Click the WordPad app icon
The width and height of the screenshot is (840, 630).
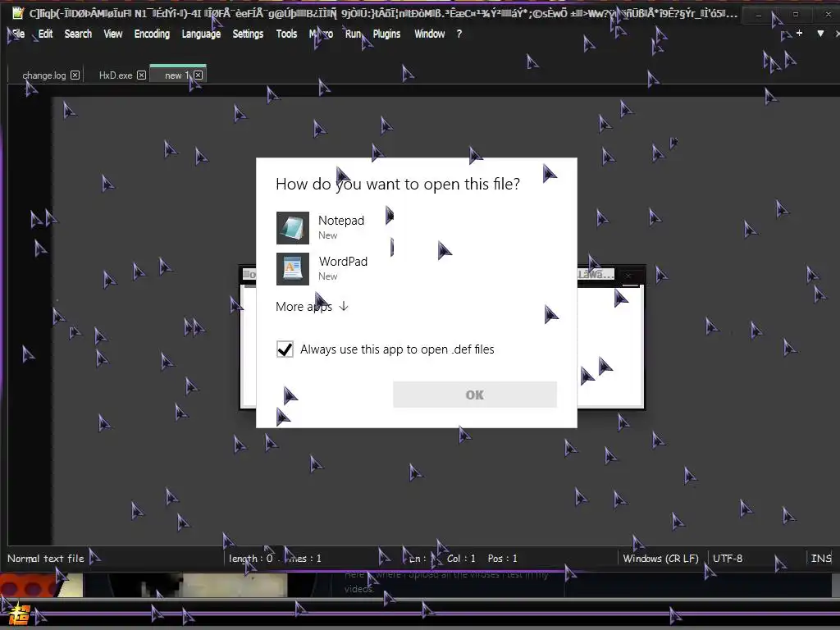tap(293, 269)
